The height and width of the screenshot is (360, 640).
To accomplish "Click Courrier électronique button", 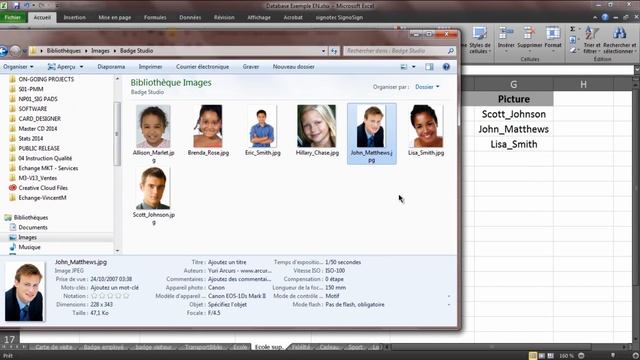I will pos(202,67).
